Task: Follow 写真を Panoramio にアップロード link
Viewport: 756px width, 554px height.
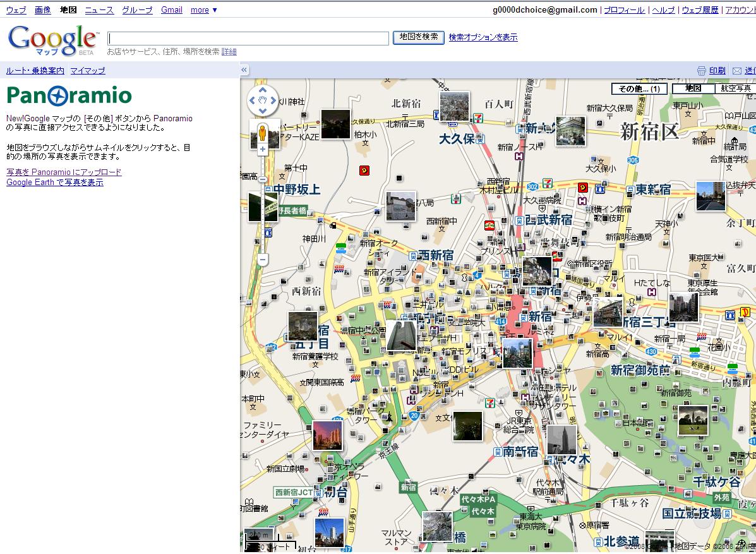Action: (x=64, y=172)
